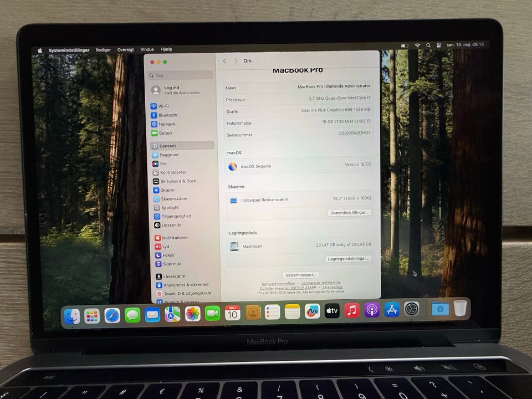The height and width of the screenshot is (399, 532).
Task: Click the Systemrapport... button
Action: [300, 275]
